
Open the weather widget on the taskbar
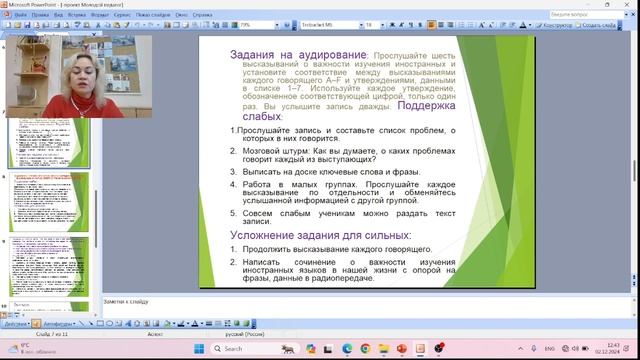pyautogui.click(x=33, y=349)
